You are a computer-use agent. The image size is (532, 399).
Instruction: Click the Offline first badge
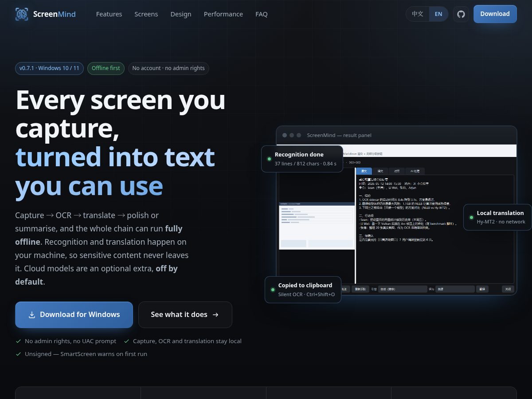[106, 68]
